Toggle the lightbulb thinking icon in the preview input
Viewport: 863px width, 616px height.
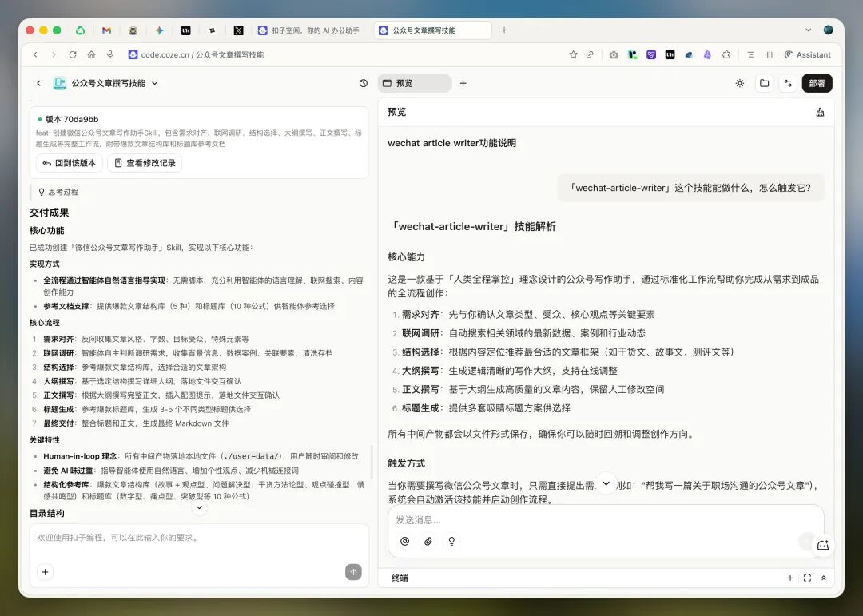coord(451,541)
